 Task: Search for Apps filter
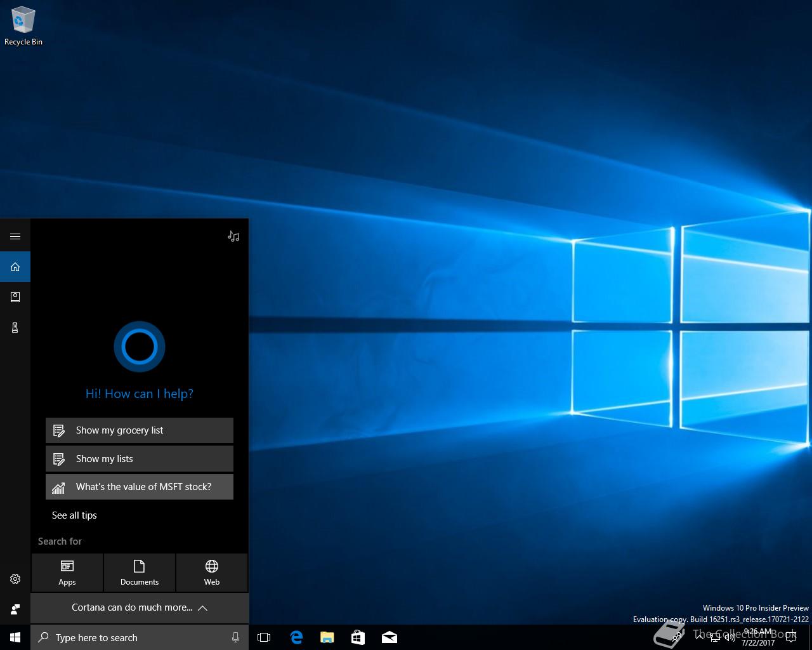pyautogui.click(x=67, y=573)
